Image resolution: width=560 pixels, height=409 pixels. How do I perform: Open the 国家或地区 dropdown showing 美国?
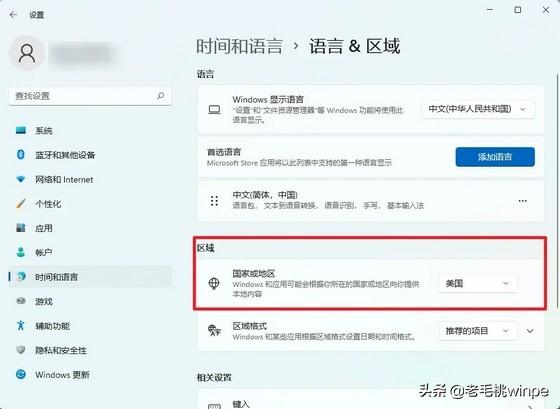tap(478, 283)
